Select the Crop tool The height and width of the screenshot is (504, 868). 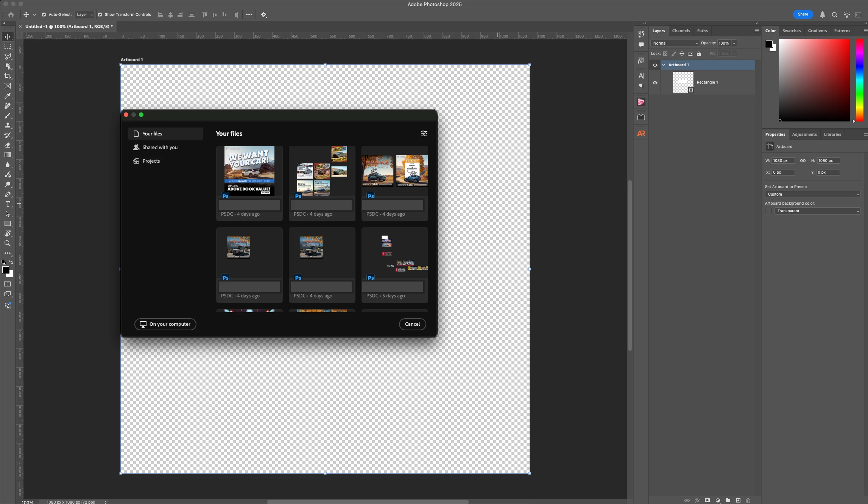(x=8, y=76)
